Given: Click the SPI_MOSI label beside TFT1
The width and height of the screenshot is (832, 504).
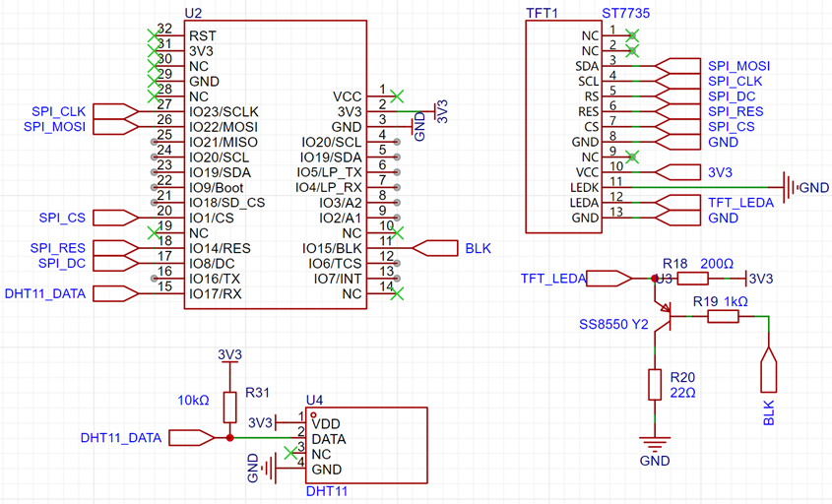Looking at the screenshot, I should (x=738, y=66).
